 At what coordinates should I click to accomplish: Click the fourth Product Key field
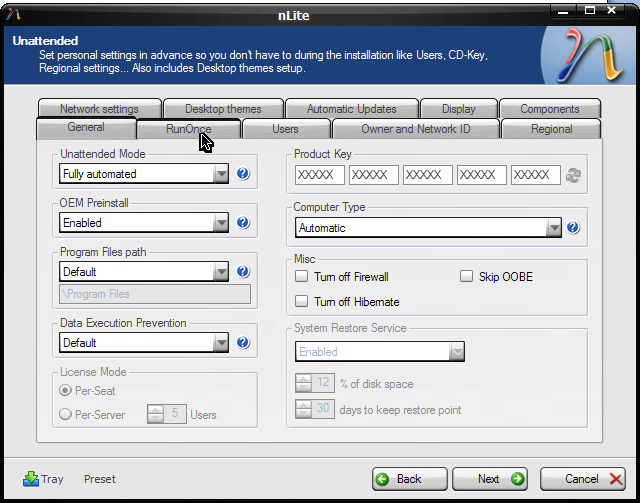(x=482, y=175)
